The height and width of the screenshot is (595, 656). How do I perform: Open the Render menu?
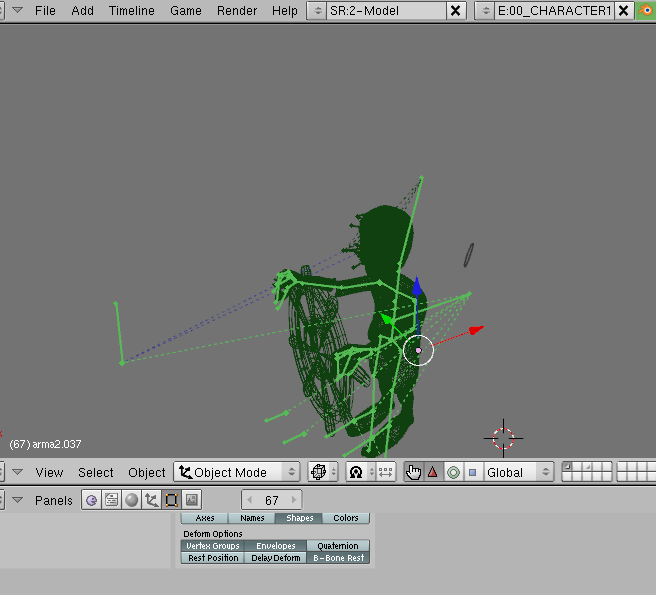pos(237,10)
